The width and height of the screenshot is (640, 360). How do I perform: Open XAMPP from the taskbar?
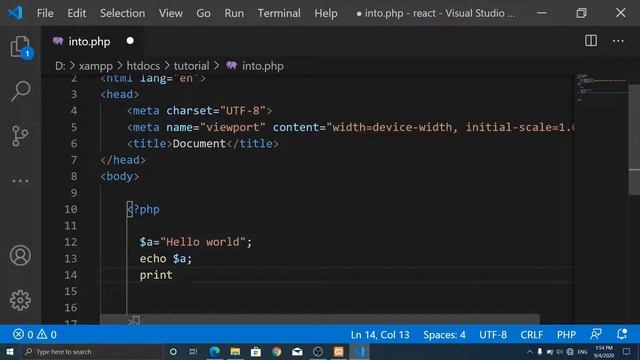[338, 351]
